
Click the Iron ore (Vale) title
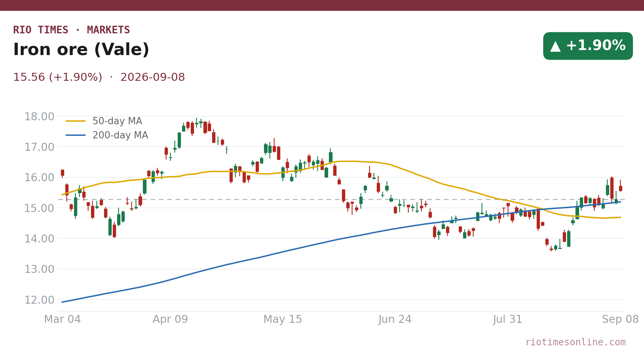(81, 50)
